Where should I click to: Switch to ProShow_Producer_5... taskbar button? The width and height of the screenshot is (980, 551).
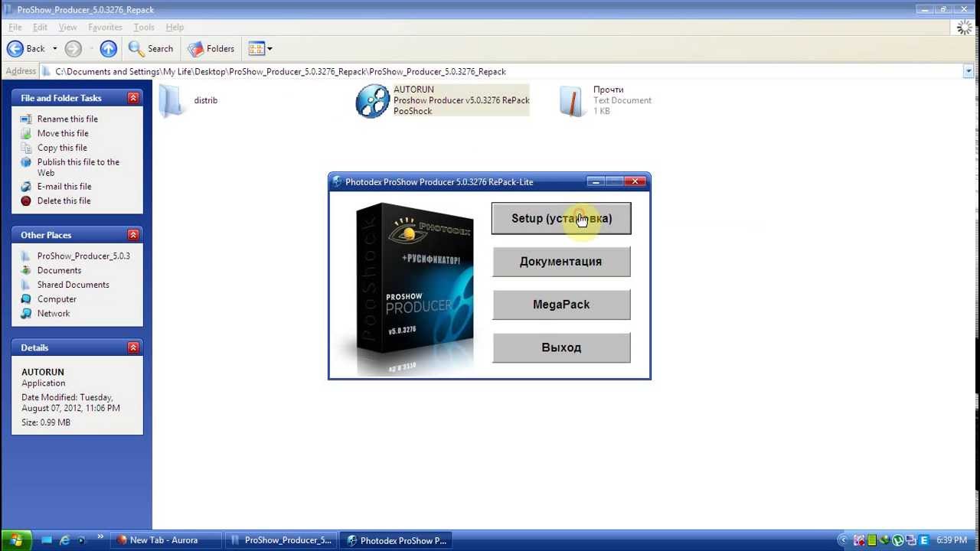click(281, 540)
